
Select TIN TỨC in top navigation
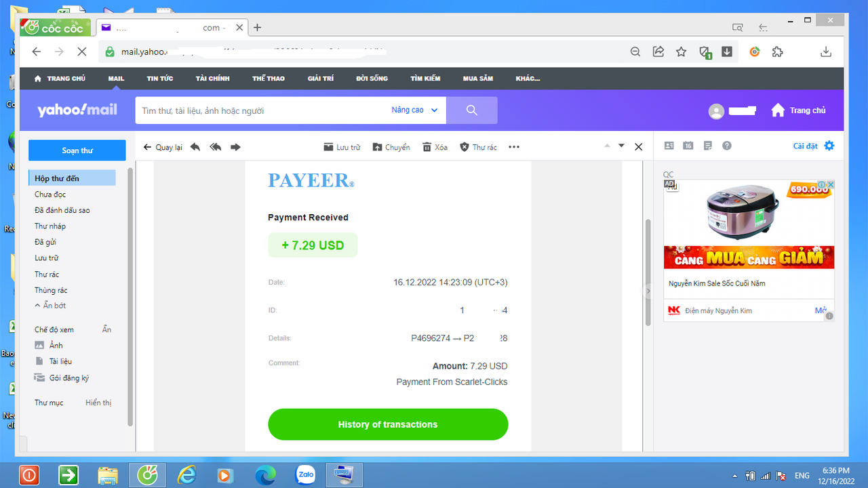pos(160,79)
